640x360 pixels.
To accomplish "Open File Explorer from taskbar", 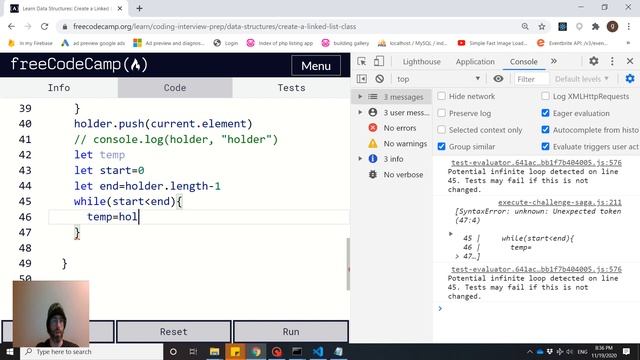I will tap(214, 351).
